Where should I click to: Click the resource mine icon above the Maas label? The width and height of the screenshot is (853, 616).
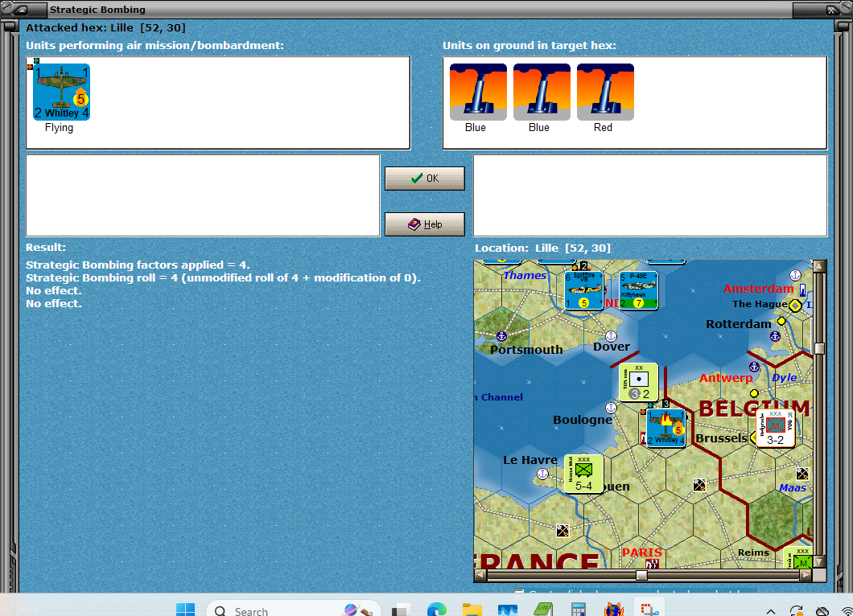[x=802, y=474]
